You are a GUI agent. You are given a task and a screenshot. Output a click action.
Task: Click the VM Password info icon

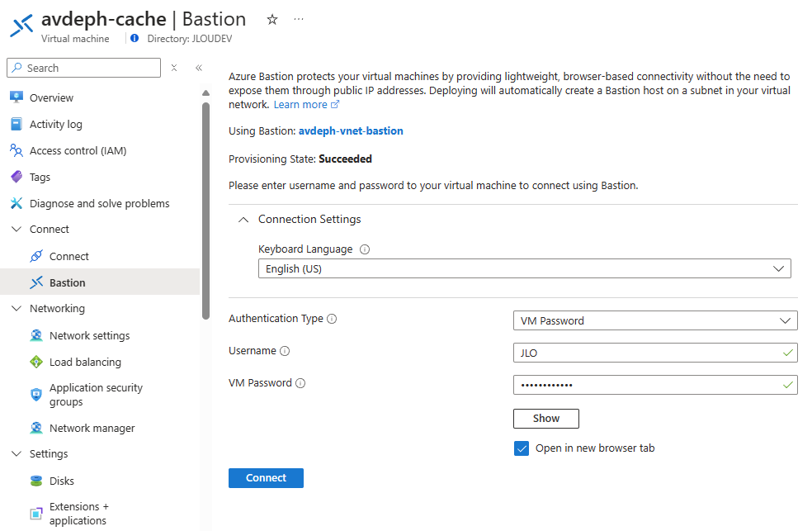300,383
